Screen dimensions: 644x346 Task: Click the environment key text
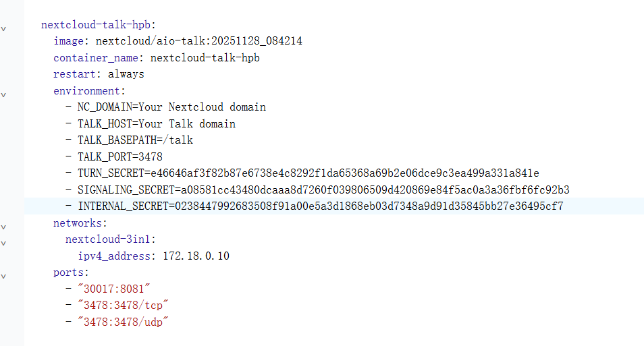click(88, 91)
